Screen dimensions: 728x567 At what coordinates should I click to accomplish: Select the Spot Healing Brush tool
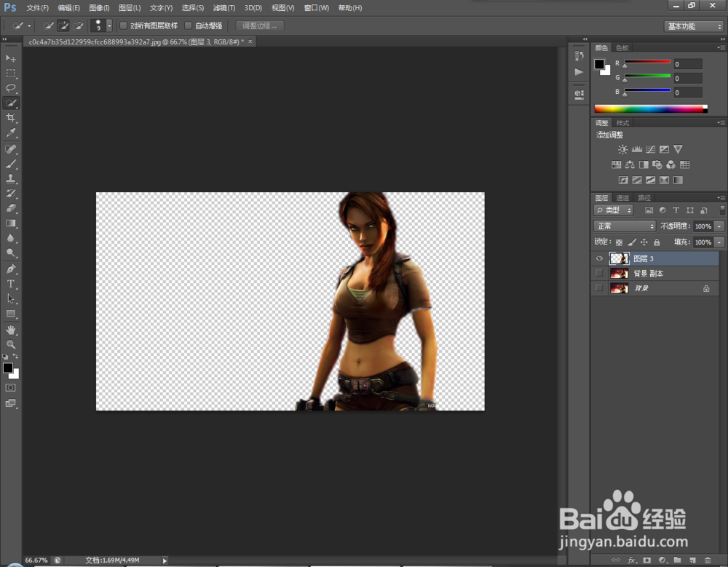click(x=11, y=149)
